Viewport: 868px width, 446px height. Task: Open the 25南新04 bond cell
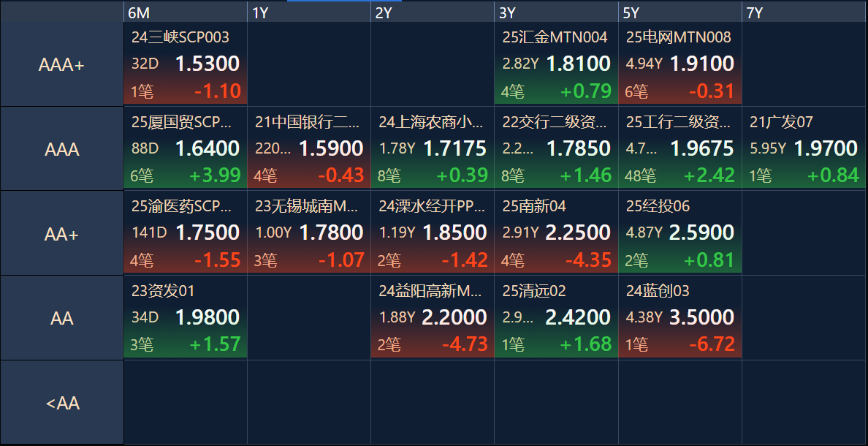coord(556,233)
